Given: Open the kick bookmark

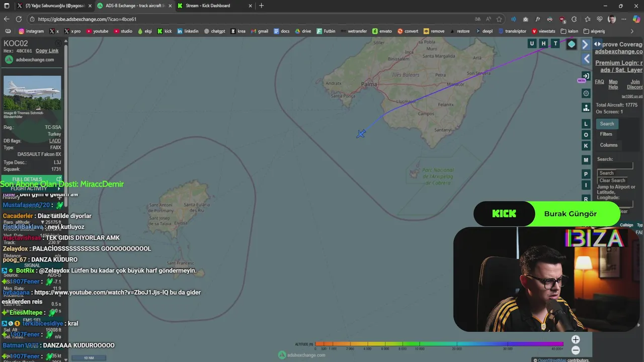Looking at the screenshot, I should pos(165,31).
